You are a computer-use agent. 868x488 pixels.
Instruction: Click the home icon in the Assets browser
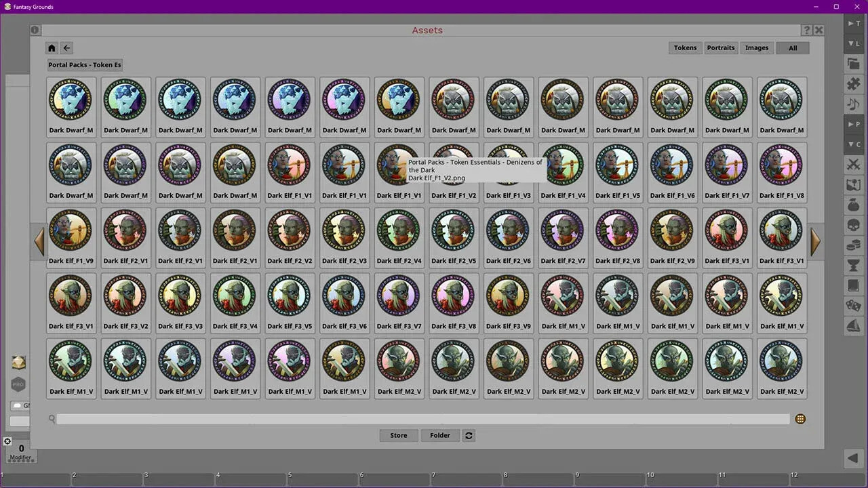[52, 47]
